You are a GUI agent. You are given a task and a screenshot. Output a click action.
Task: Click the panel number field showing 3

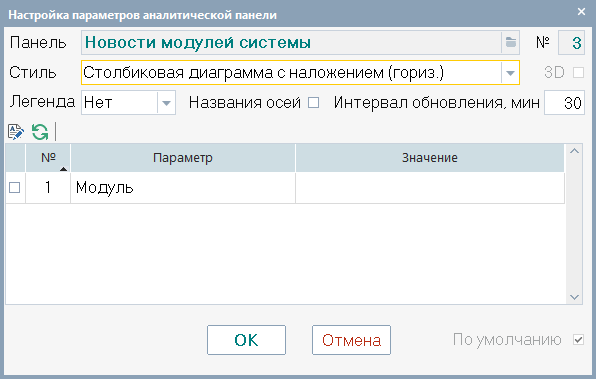click(x=571, y=43)
